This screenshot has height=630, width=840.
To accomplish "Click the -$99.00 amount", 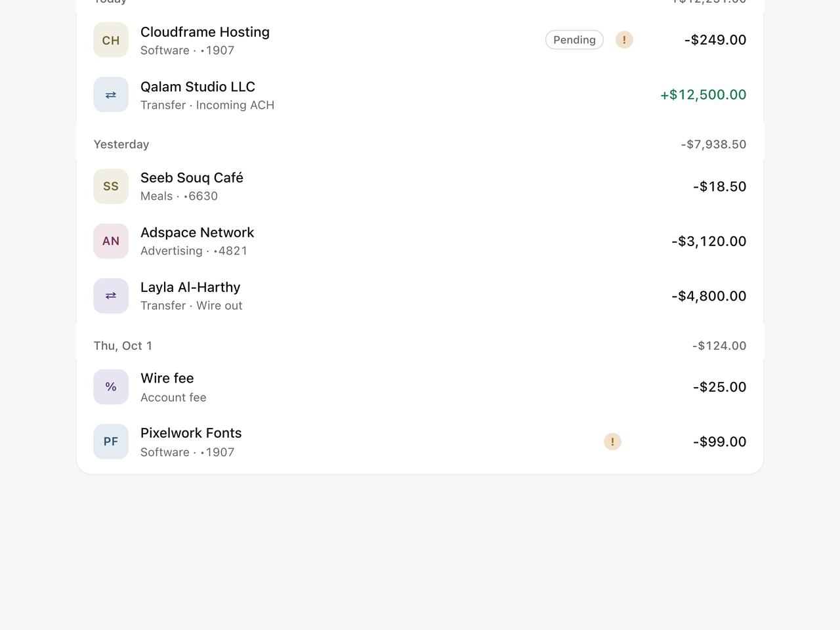I will pyautogui.click(x=720, y=442).
